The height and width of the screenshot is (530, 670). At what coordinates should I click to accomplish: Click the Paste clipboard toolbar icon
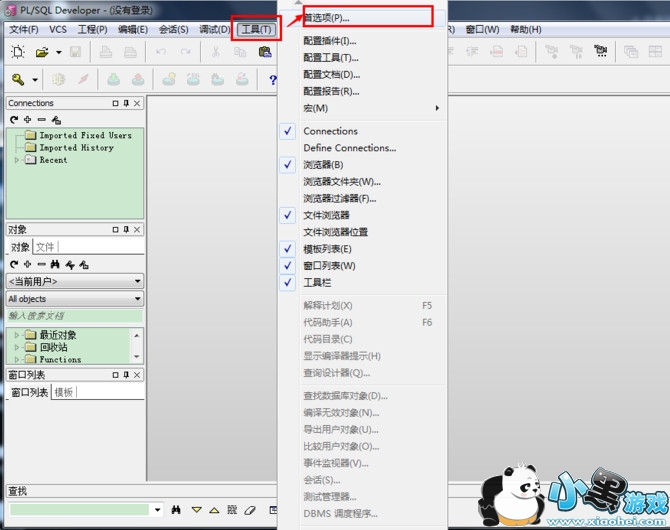pyautogui.click(x=265, y=52)
